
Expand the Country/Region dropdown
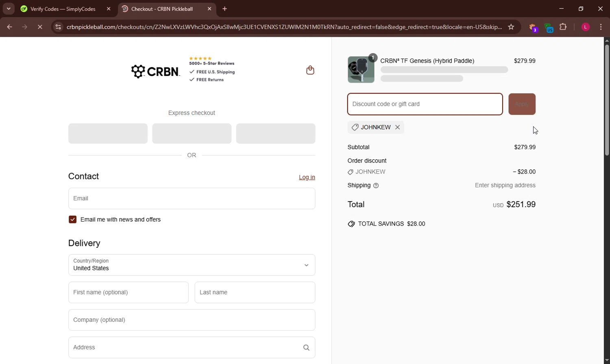(x=192, y=265)
